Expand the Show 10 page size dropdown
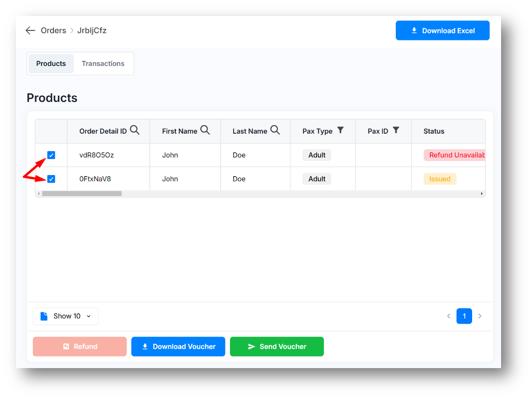The width and height of the screenshot is (532, 399). coord(66,316)
